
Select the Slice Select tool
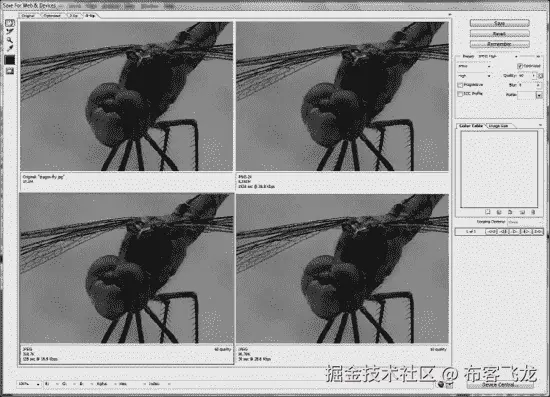click(10, 32)
